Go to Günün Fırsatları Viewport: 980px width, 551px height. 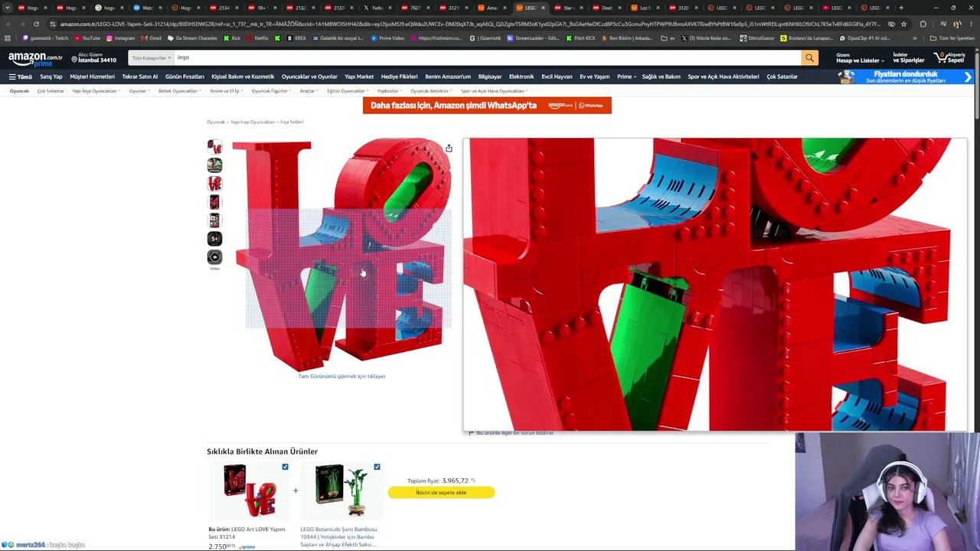pyautogui.click(x=185, y=77)
